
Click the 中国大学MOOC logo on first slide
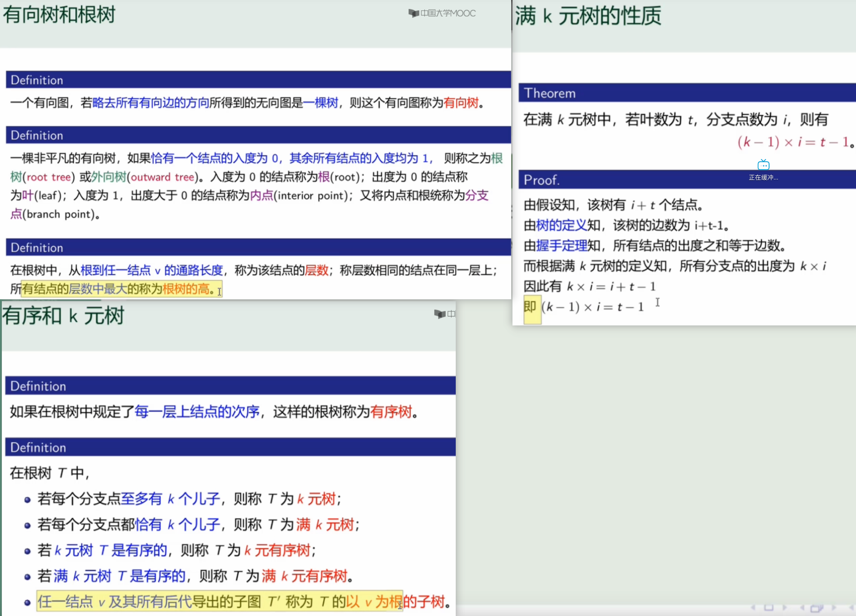click(x=442, y=13)
